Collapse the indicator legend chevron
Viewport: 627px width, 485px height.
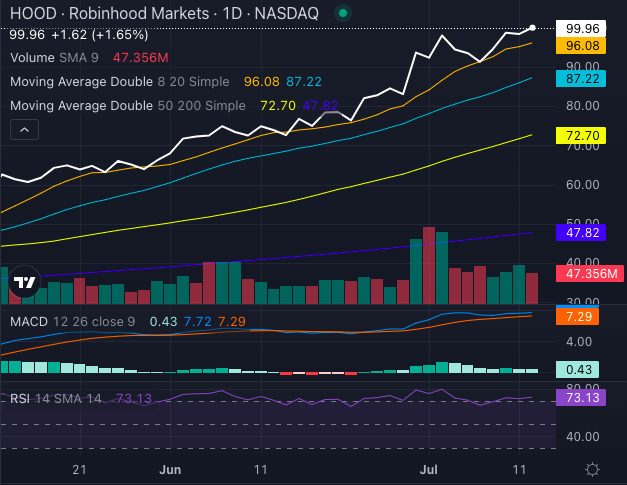click(24, 130)
